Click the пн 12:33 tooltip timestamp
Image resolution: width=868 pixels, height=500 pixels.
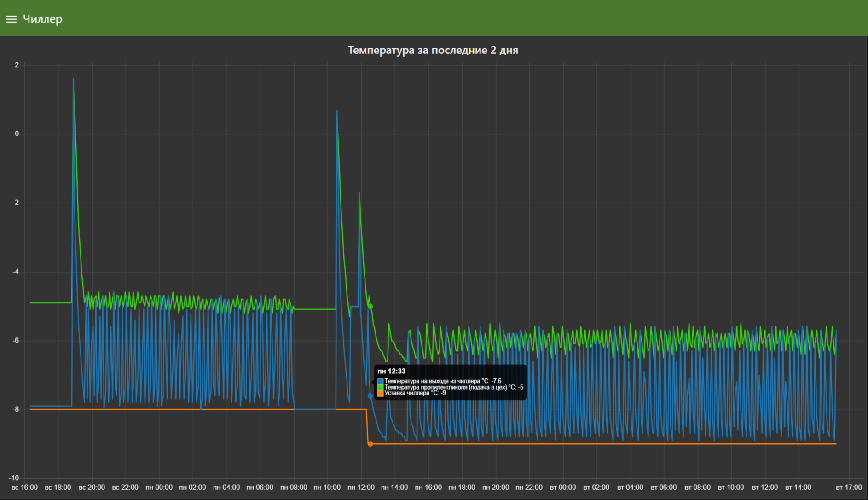tap(391, 371)
